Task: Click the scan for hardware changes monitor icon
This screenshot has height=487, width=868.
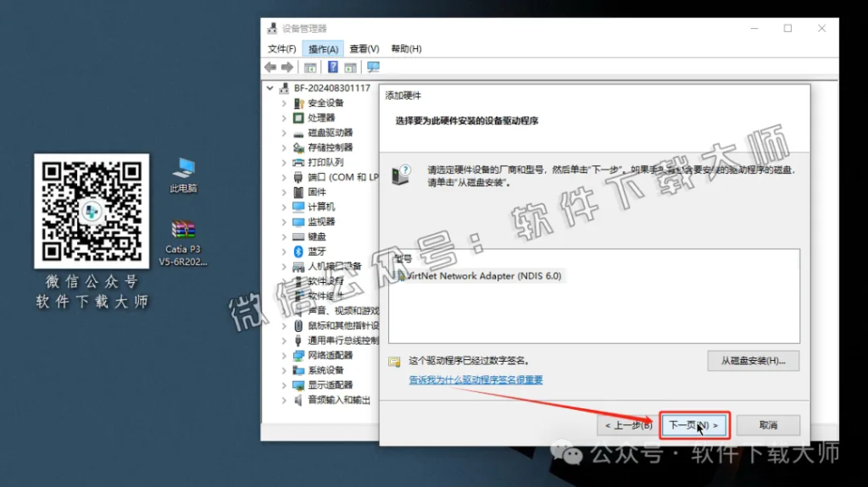Action: pos(374,68)
